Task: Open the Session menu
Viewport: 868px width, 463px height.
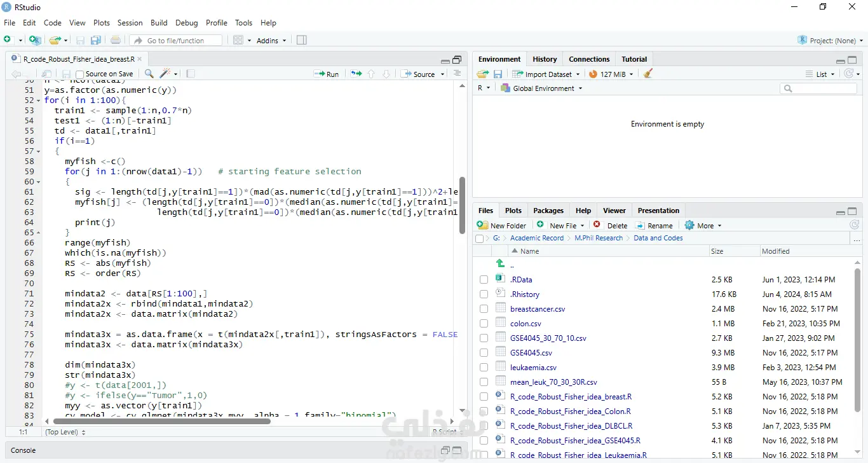Action: [130, 23]
